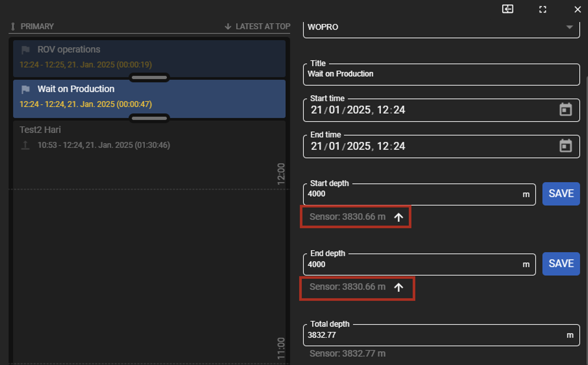The height and width of the screenshot is (365, 588).
Task: Open End time calendar picker
Action: [x=565, y=146]
